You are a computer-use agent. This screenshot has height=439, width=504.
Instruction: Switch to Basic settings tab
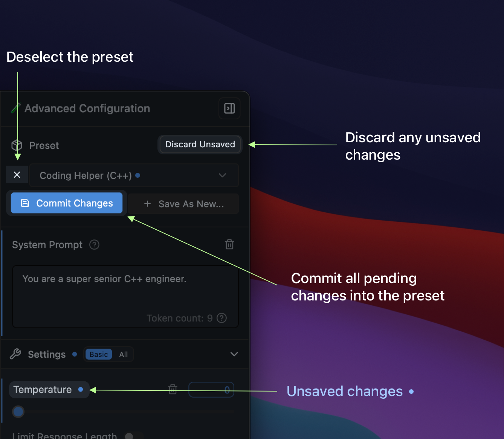[x=99, y=354]
